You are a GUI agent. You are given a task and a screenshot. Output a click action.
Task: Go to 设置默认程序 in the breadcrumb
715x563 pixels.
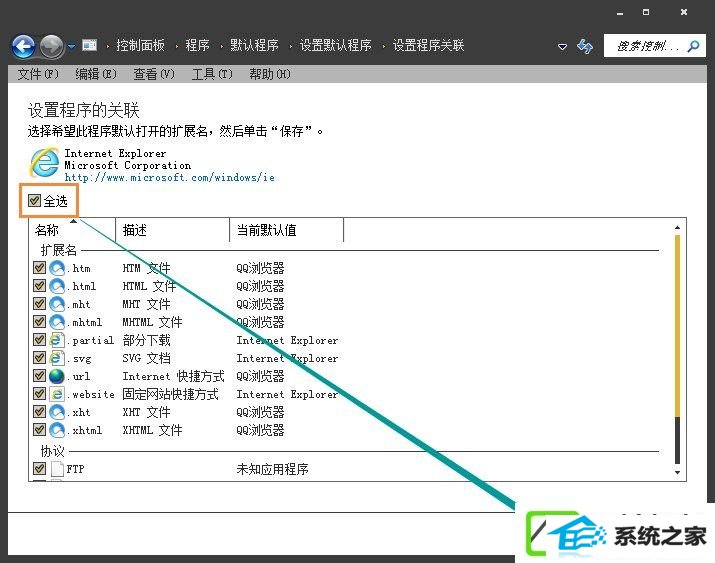336,45
